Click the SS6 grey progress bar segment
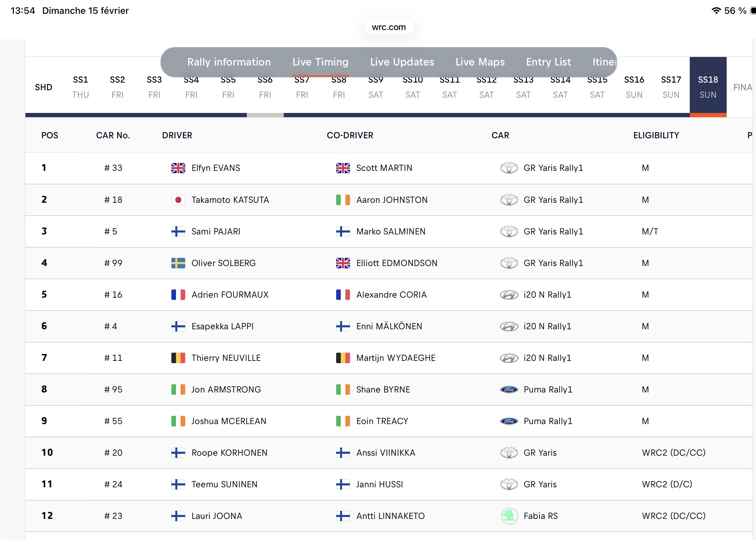Screen dimensions: 756x540 pyautogui.click(x=265, y=115)
